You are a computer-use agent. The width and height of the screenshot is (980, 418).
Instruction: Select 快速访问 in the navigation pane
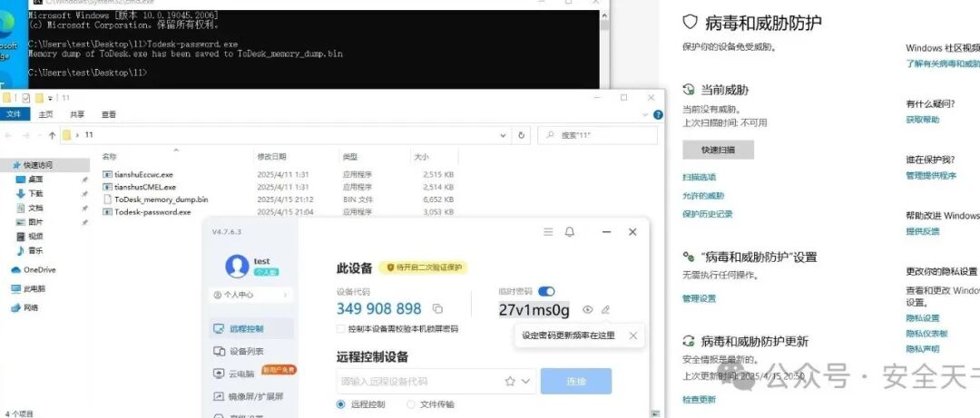pyautogui.click(x=37, y=165)
